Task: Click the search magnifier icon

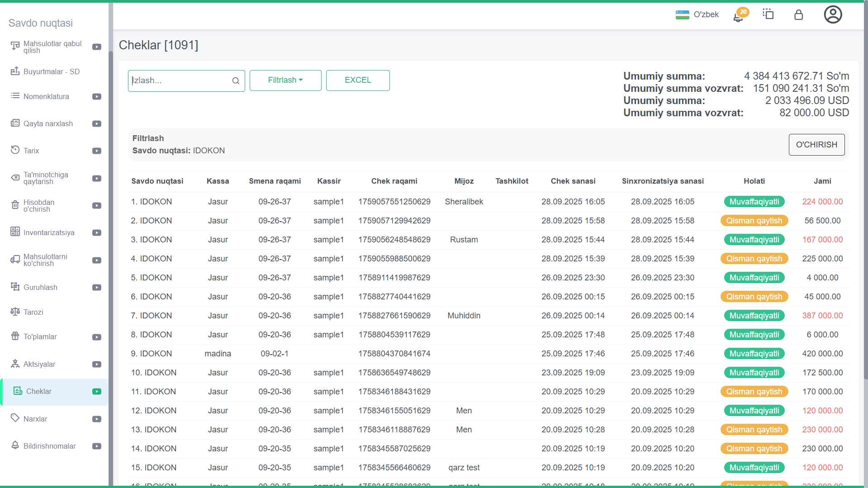Action: [x=236, y=81]
